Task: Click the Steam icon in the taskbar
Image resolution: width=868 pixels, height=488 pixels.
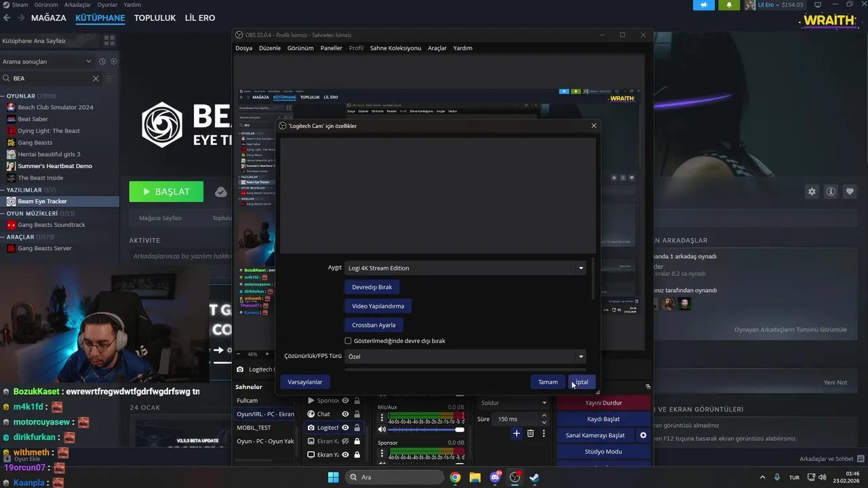Action: point(534,477)
